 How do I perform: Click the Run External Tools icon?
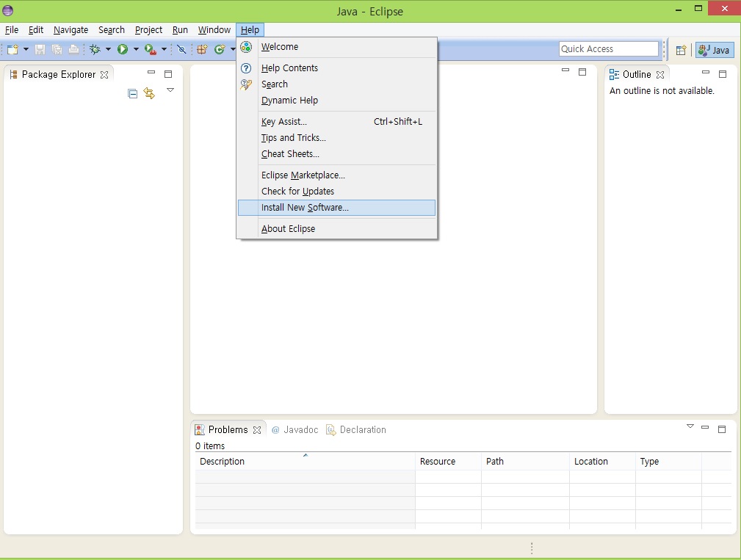click(150, 49)
